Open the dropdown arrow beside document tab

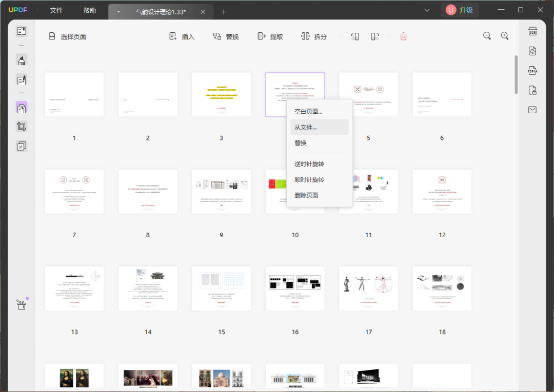click(118, 12)
